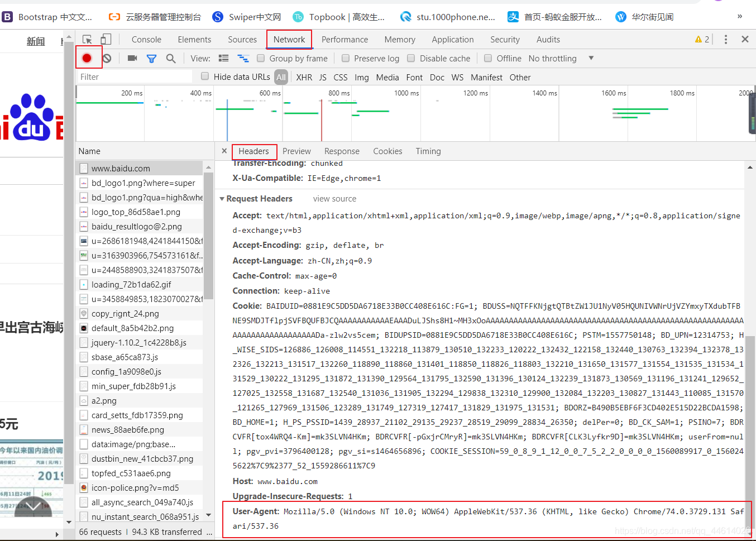Toggle capture screenshots camera icon

(x=132, y=58)
